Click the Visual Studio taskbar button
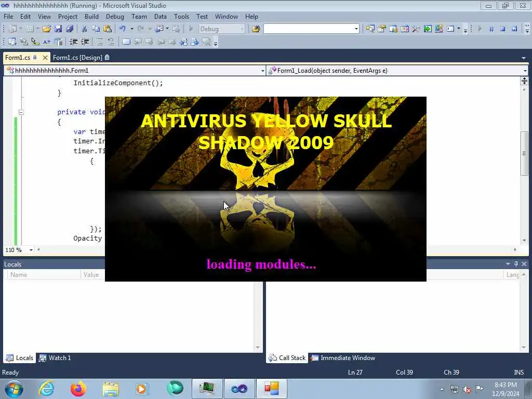The width and height of the screenshot is (532, 399). click(240, 389)
